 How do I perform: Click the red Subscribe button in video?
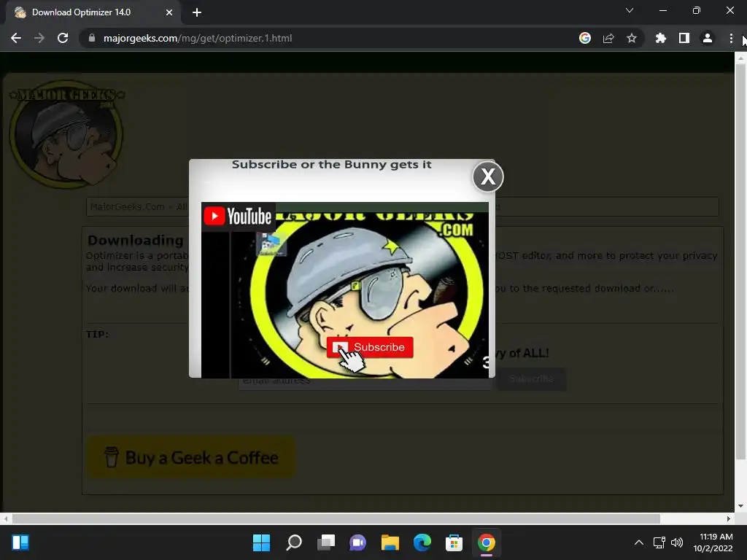[x=370, y=347]
